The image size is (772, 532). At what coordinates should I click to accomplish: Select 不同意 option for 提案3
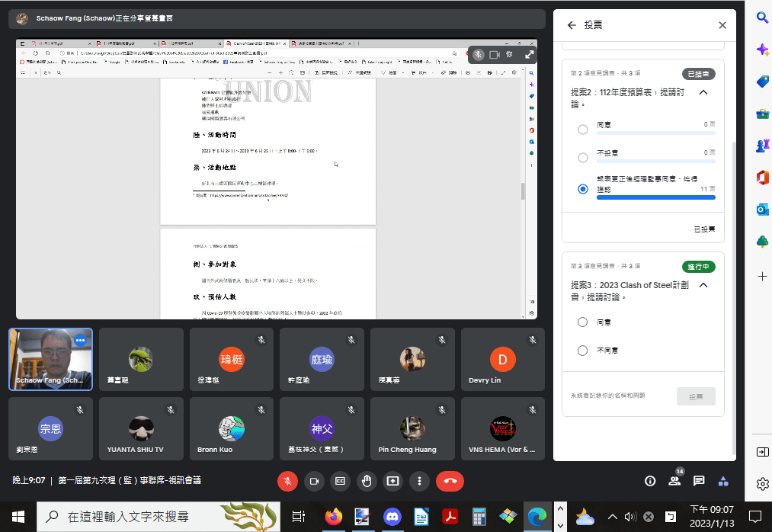583,351
